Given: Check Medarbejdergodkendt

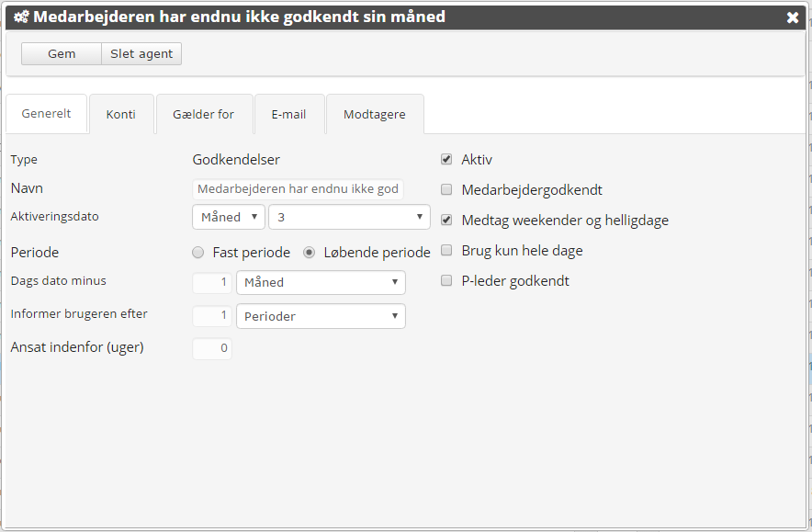Looking at the screenshot, I should (446, 189).
